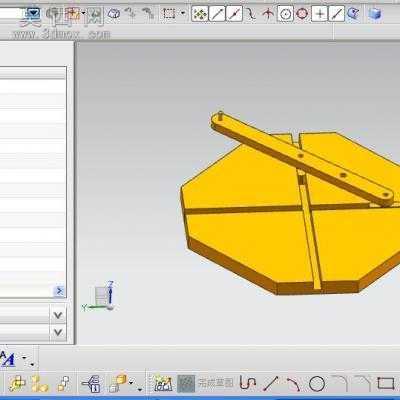Toggle the Enable Snap Point green dots button
Screen dimensions: 400x400
coord(200,14)
